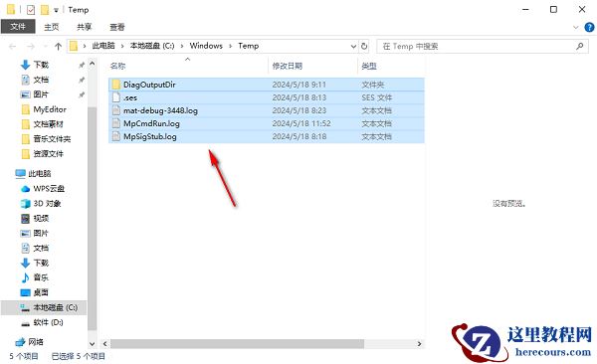Select the DiagOutputDir folder icon
The image size is (597, 364).
pos(116,85)
